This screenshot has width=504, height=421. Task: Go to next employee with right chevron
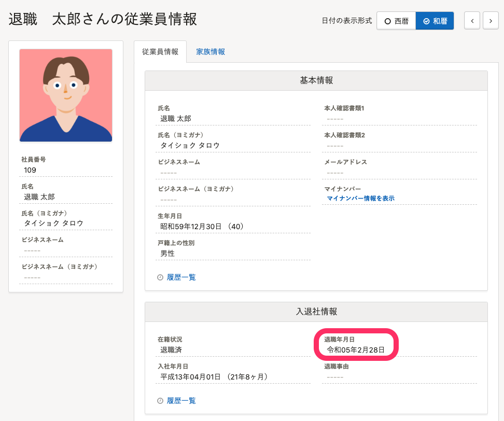(x=491, y=21)
